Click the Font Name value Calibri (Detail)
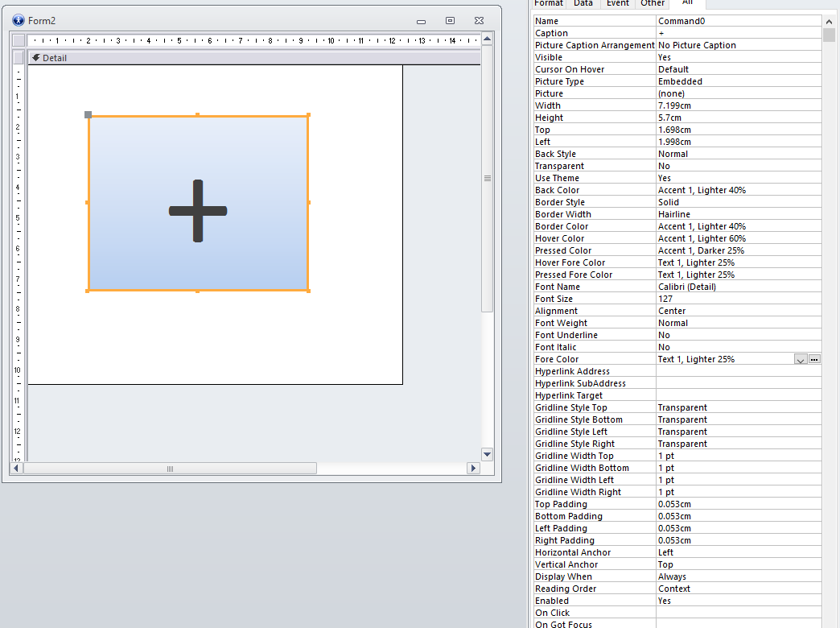This screenshot has height=628, width=840. pyautogui.click(x=739, y=287)
